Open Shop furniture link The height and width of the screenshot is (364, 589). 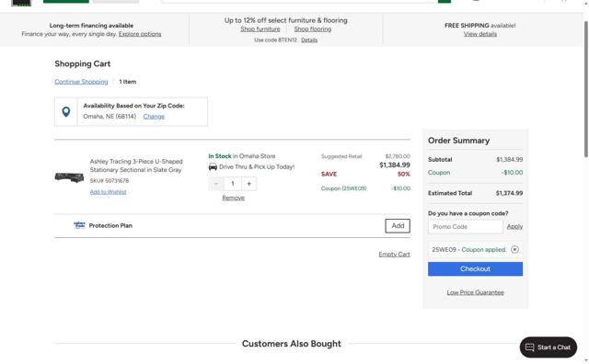click(x=260, y=28)
